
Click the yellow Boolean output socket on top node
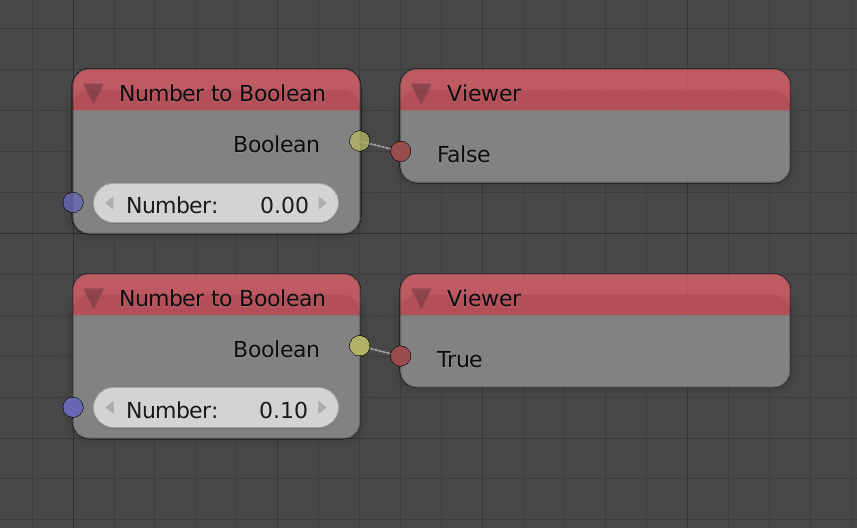pyautogui.click(x=359, y=141)
